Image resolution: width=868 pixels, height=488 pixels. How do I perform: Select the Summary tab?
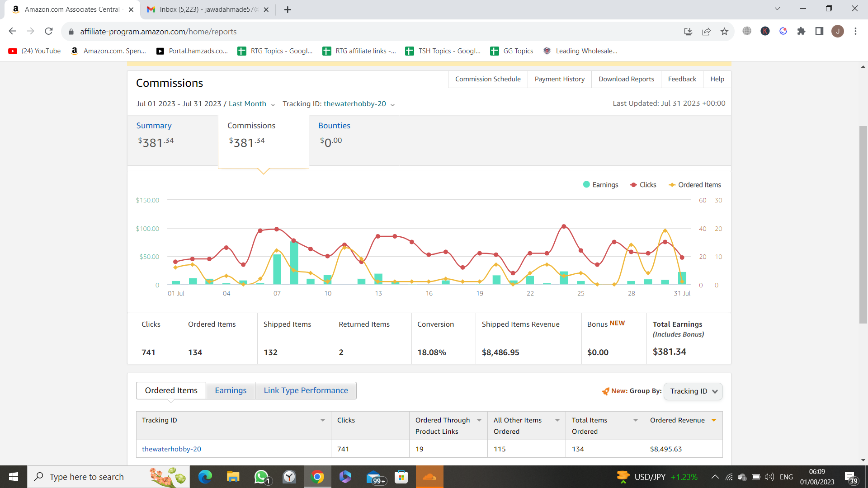pyautogui.click(x=173, y=140)
